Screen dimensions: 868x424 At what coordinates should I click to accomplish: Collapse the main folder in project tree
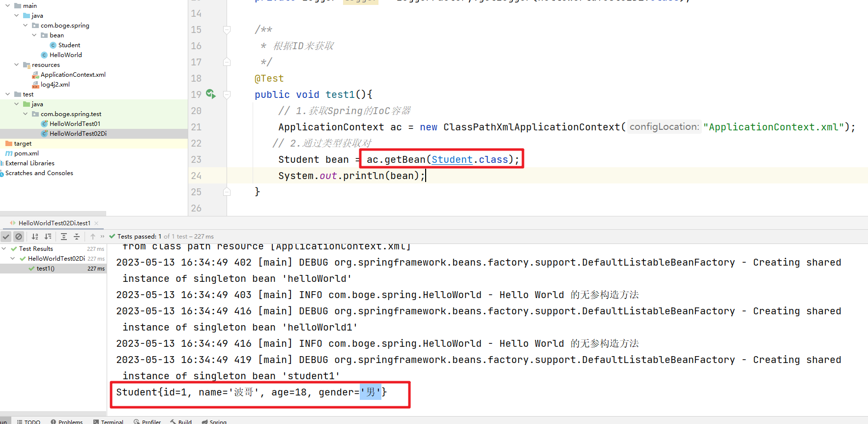click(x=7, y=6)
